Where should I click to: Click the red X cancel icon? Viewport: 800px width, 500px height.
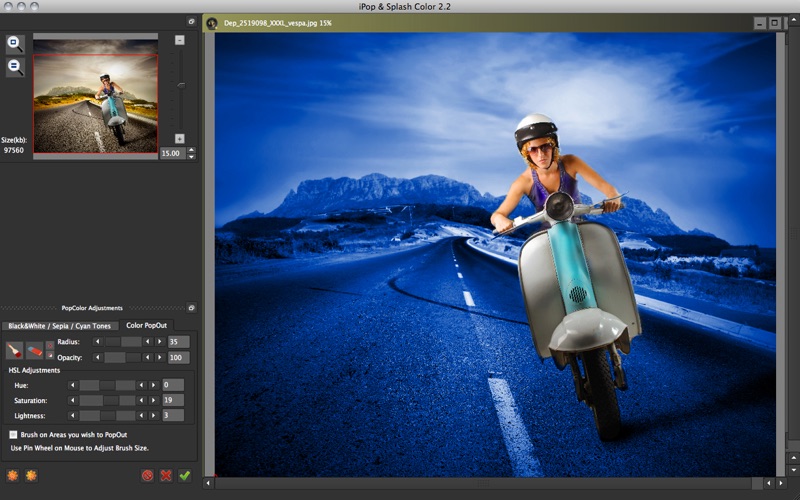tap(166, 476)
